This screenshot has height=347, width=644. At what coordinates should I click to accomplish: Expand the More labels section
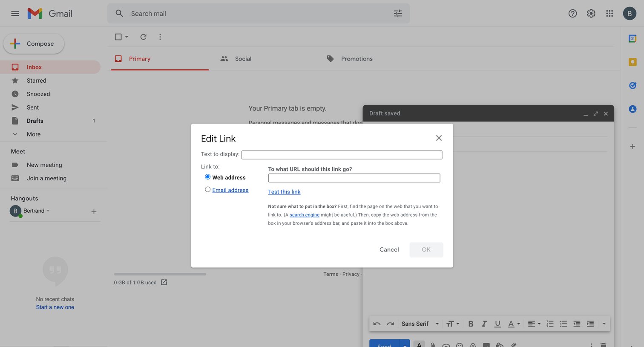(x=34, y=134)
